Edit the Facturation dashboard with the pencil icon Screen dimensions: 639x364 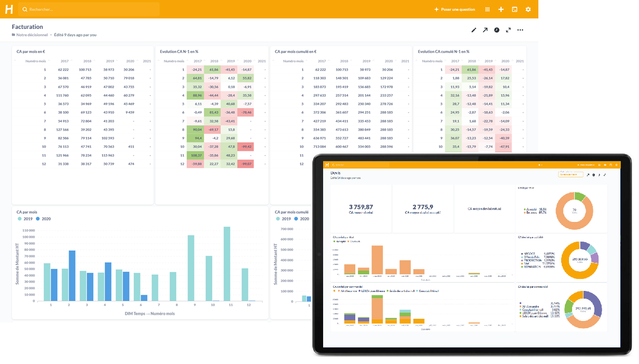(474, 30)
